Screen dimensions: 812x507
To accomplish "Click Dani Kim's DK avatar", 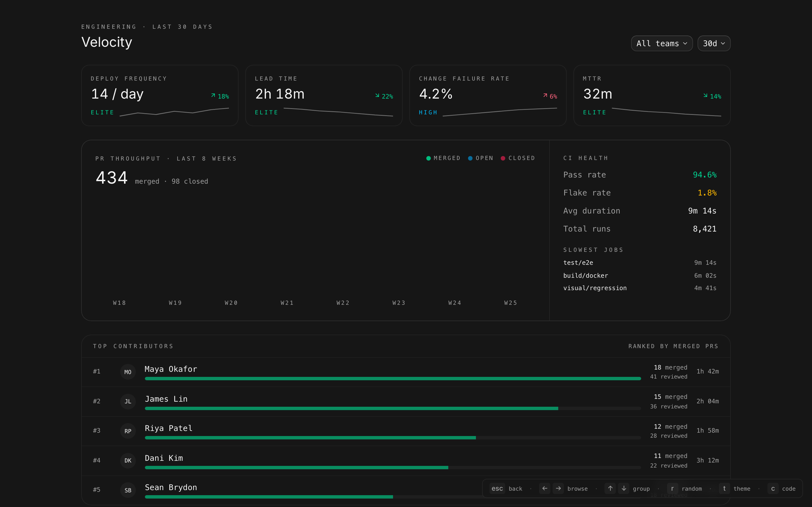I will tap(128, 461).
